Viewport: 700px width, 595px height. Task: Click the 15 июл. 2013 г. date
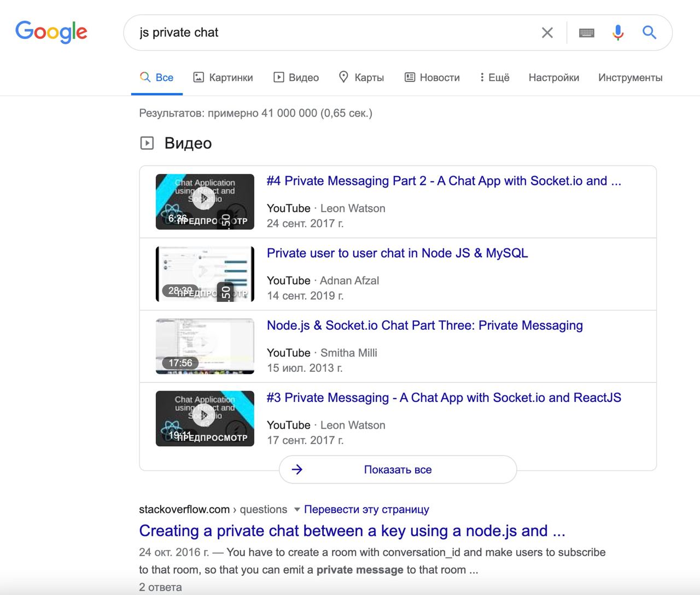point(305,368)
